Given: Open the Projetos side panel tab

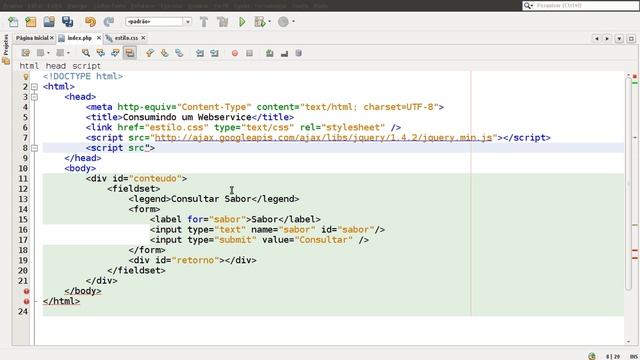Looking at the screenshot, I should [6, 49].
